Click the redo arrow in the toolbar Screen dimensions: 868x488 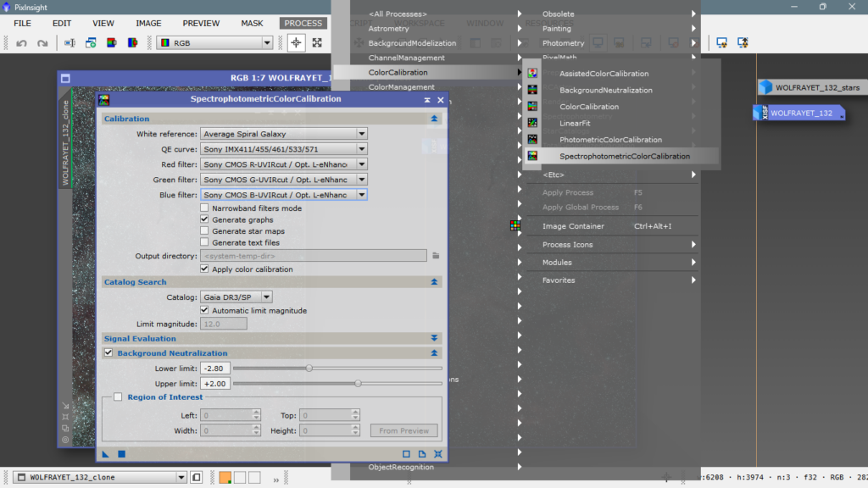coord(42,43)
